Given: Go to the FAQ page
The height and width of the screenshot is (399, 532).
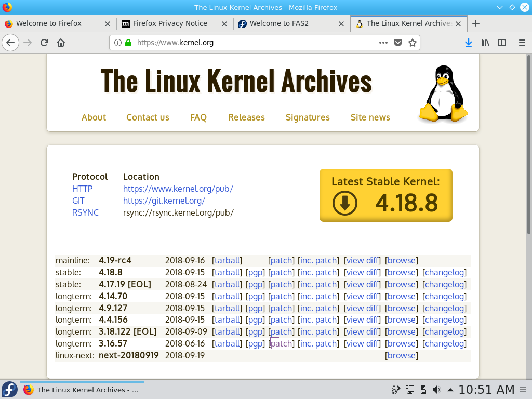Looking at the screenshot, I should [x=198, y=117].
